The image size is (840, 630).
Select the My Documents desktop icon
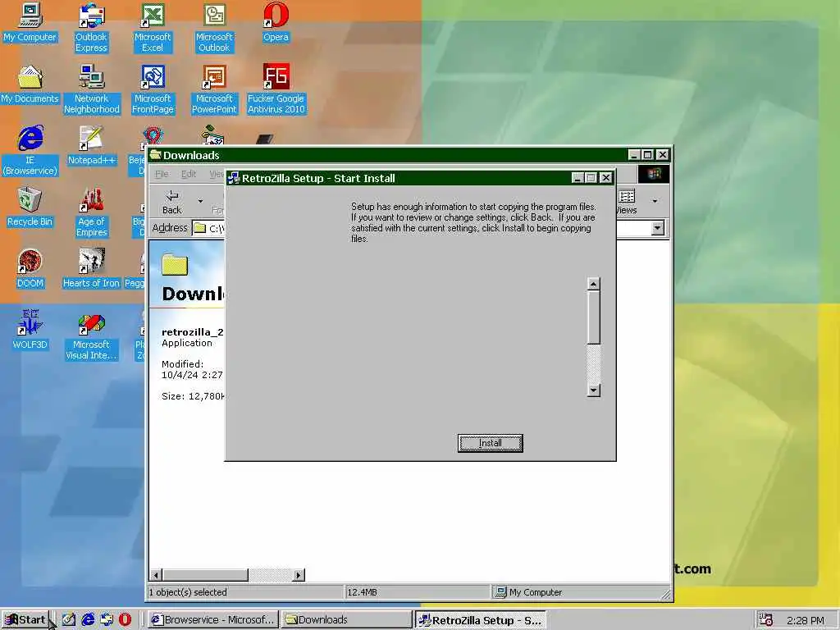(30, 84)
